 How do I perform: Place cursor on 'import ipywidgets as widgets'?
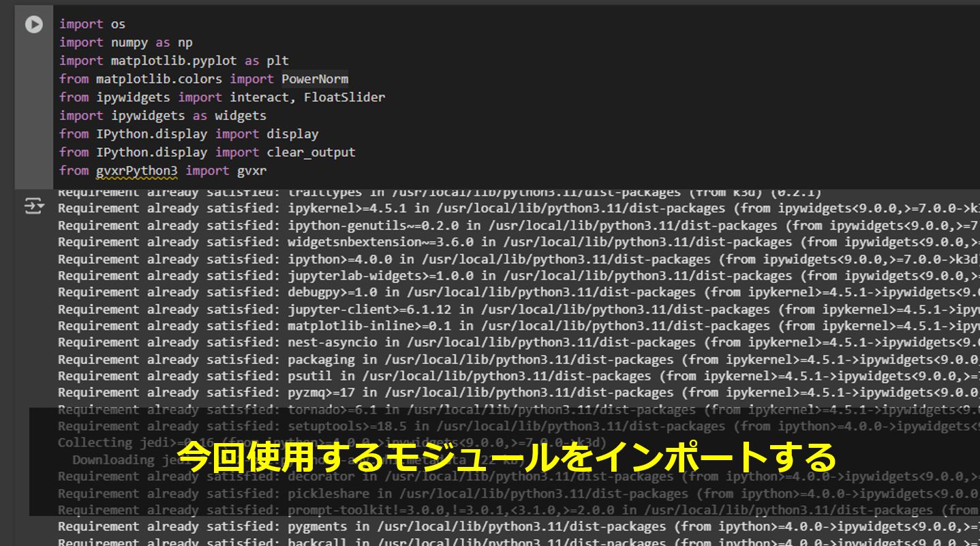[x=163, y=116]
